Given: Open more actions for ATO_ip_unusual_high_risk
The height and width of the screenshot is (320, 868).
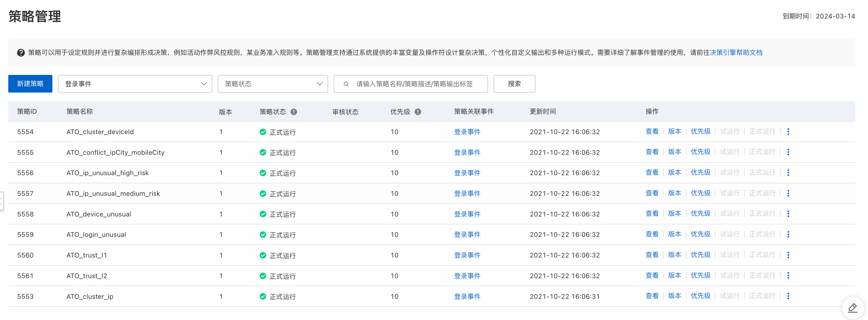Looking at the screenshot, I should tap(788, 173).
